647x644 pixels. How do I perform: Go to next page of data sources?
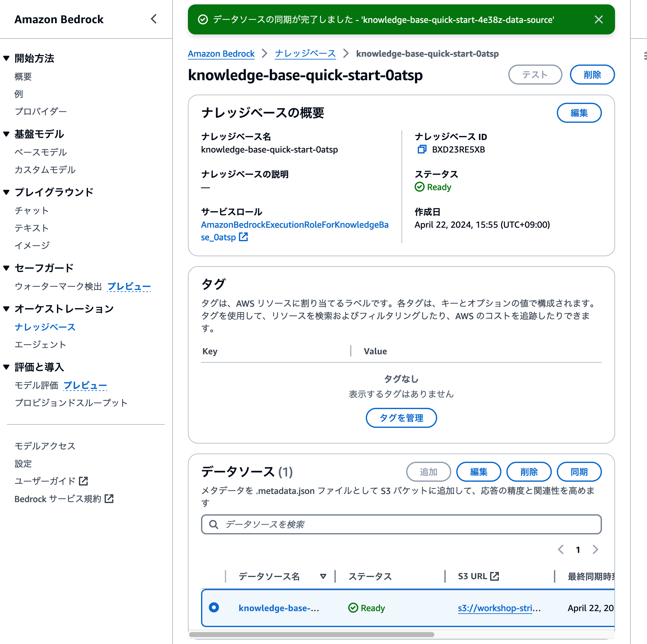point(595,549)
